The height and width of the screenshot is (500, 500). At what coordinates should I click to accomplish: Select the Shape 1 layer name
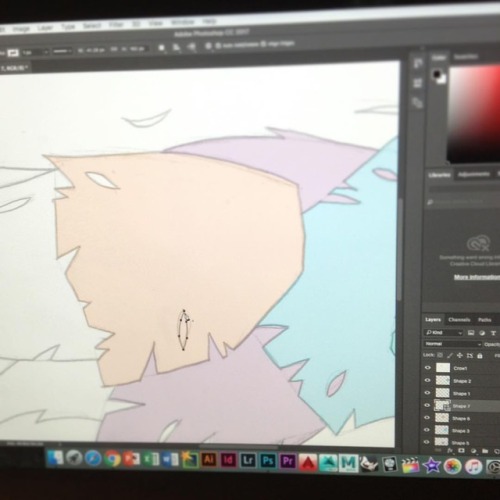(x=462, y=394)
